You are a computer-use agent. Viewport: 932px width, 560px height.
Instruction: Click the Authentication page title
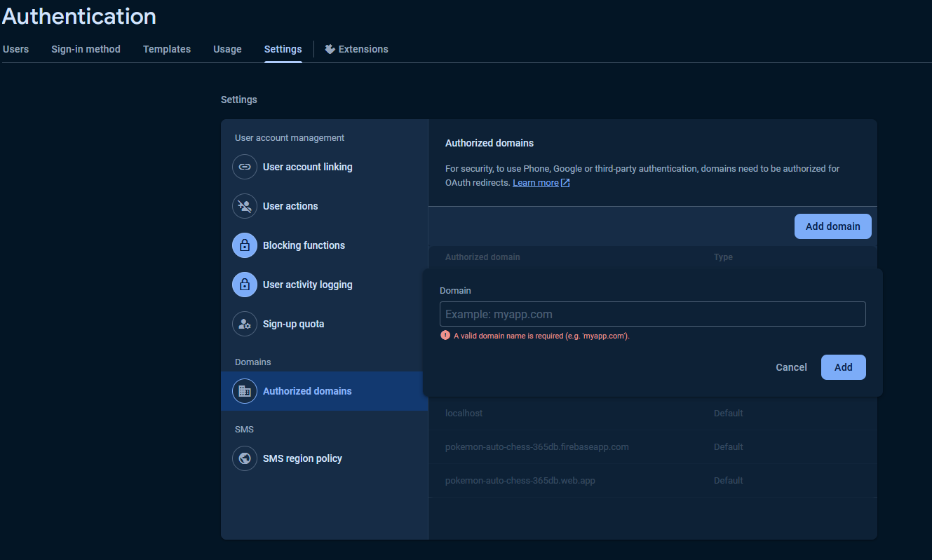point(79,16)
